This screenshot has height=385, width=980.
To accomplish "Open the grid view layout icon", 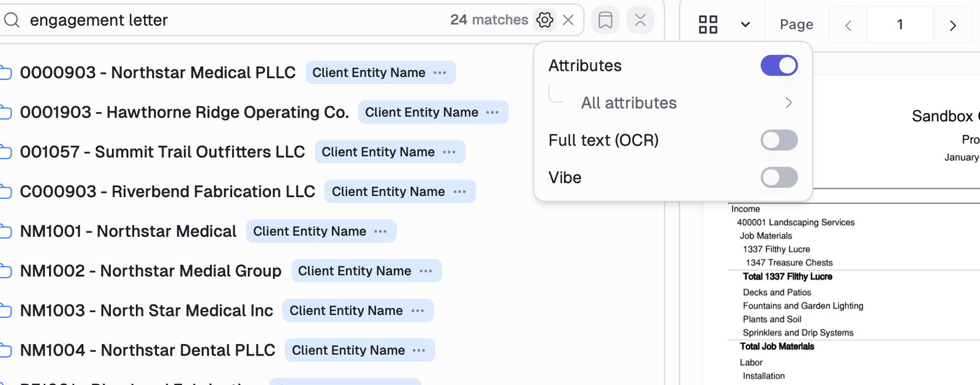I will [x=708, y=24].
